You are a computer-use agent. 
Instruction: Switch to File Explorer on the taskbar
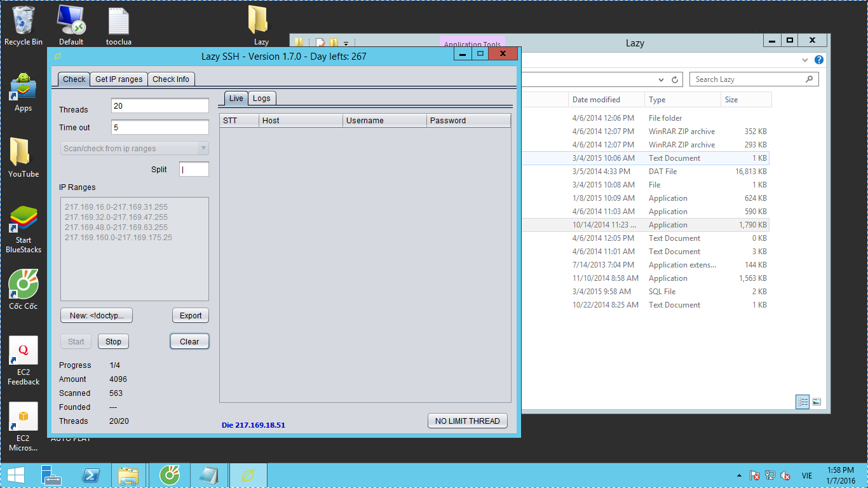point(129,475)
